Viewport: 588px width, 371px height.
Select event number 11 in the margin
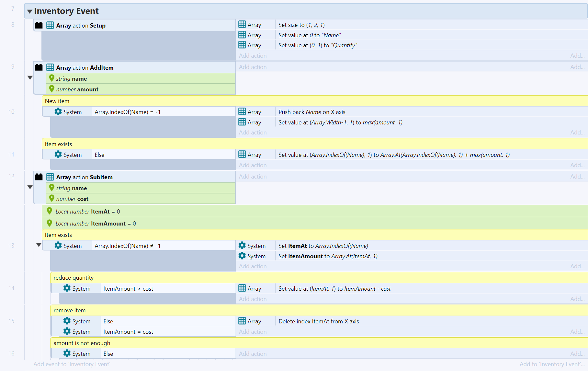(11, 155)
